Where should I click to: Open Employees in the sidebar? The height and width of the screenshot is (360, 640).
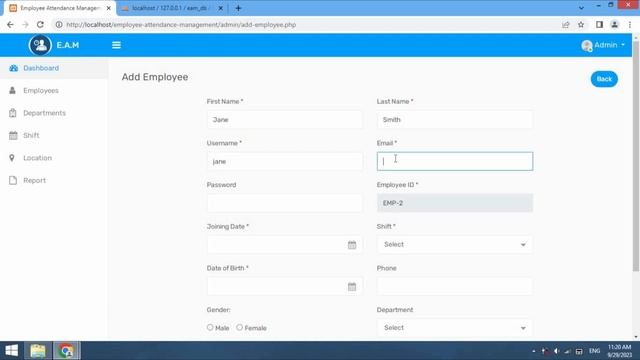(x=54, y=91)
